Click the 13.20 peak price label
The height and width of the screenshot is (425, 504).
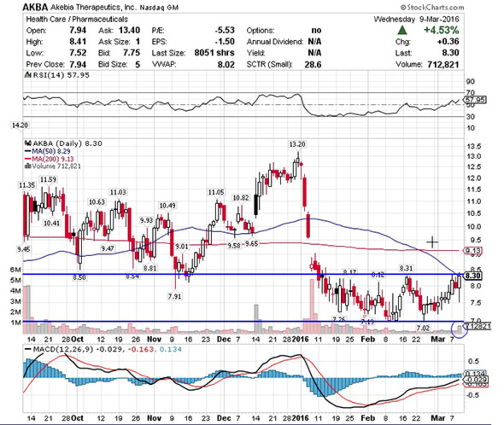(x=297, y=144)
